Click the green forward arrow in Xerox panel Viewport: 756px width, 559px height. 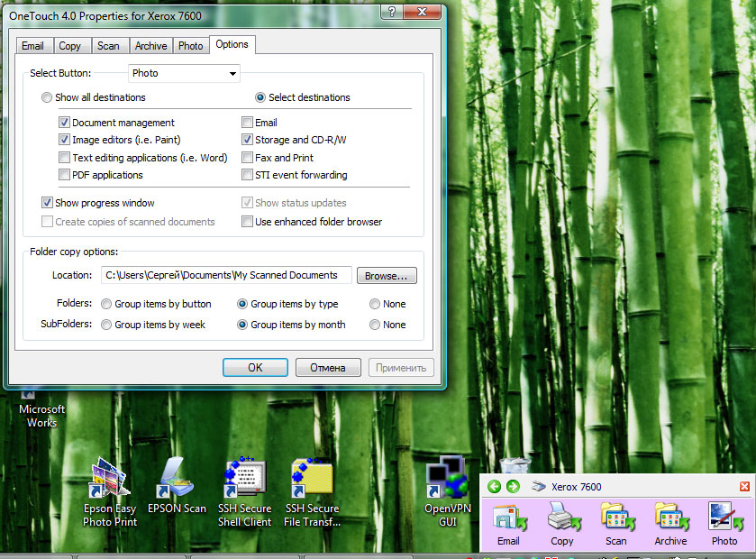click(x=513, y=487)
